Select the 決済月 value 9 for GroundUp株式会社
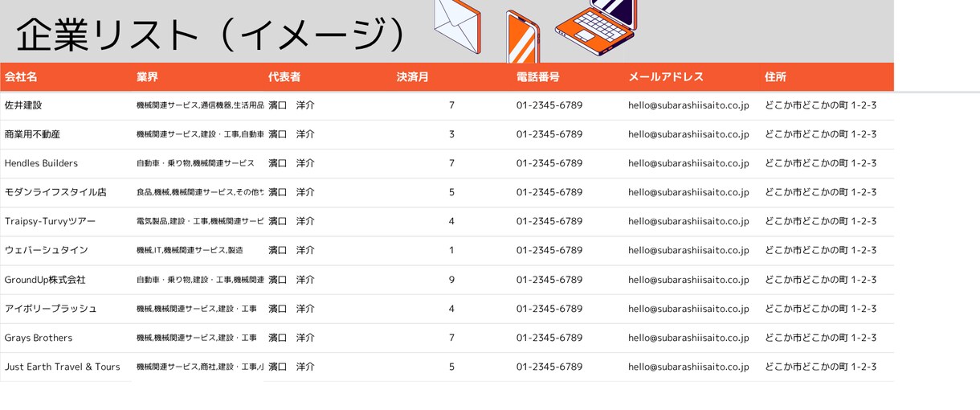980x410 pixels. (451, 280)
